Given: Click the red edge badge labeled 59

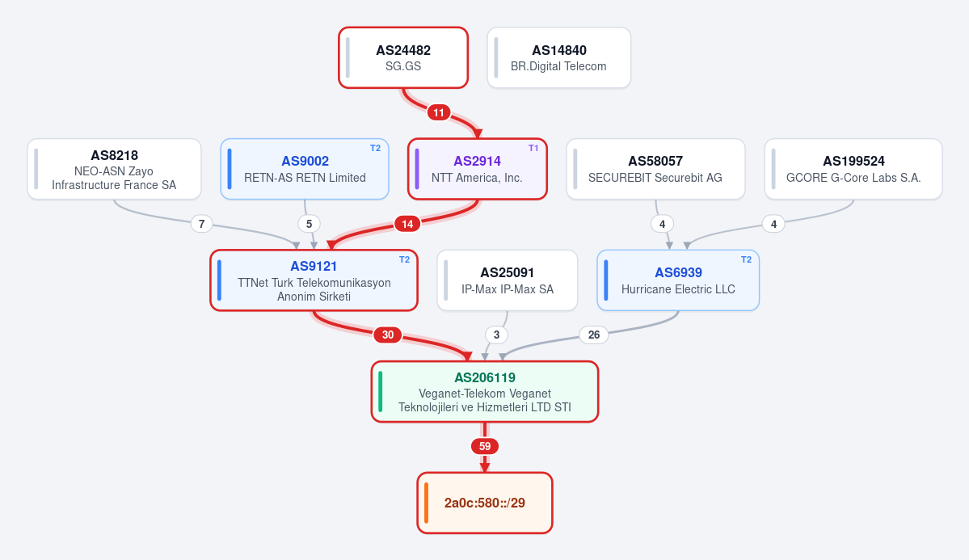Looking at the screenshot, I should [x=485, y=445].
